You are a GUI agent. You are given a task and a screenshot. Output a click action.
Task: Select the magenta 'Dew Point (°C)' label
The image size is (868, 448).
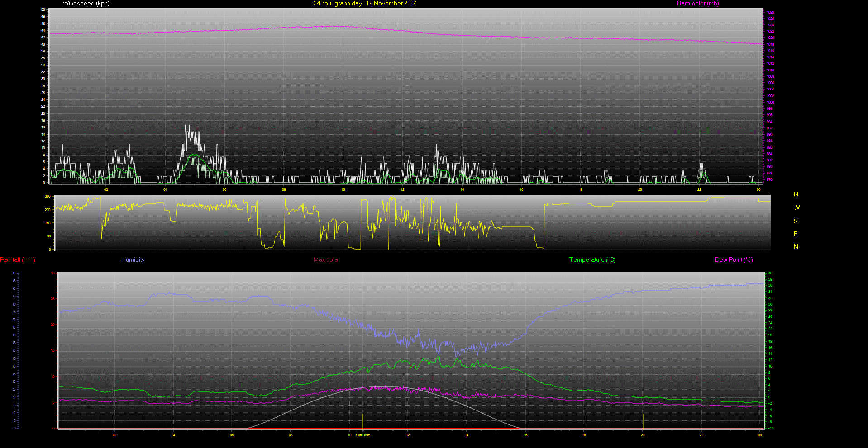(x=734, y=260)
